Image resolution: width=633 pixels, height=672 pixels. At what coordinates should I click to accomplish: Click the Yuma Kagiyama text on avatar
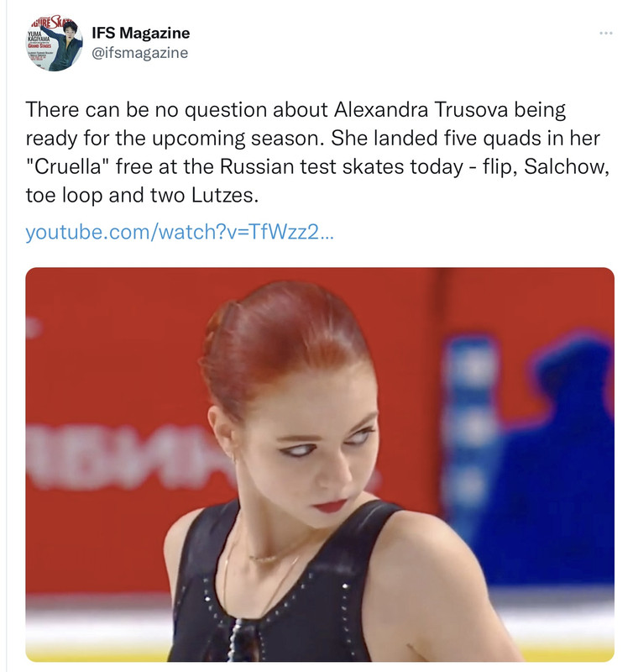pyautogui.click(x=39, y=39)
